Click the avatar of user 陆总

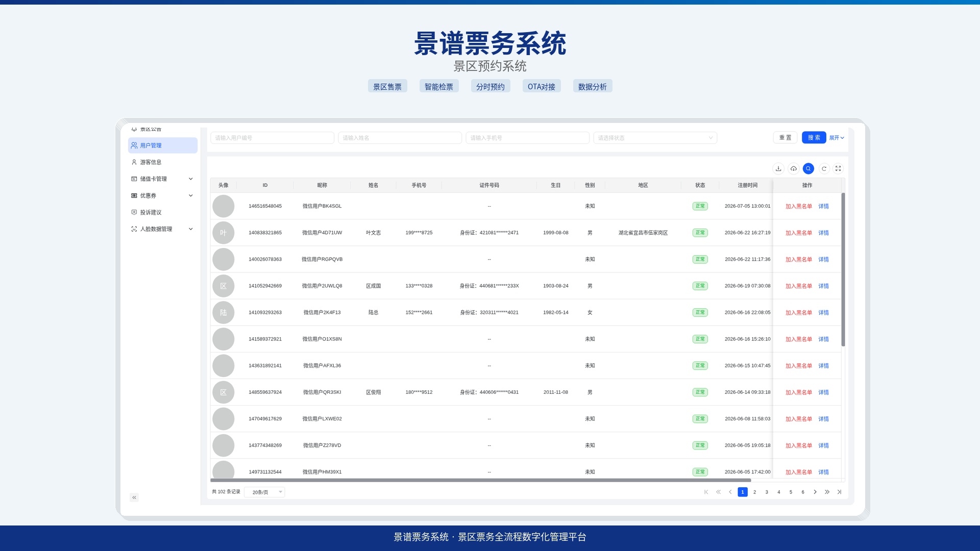pyautogui.click(x=224, y=312)
